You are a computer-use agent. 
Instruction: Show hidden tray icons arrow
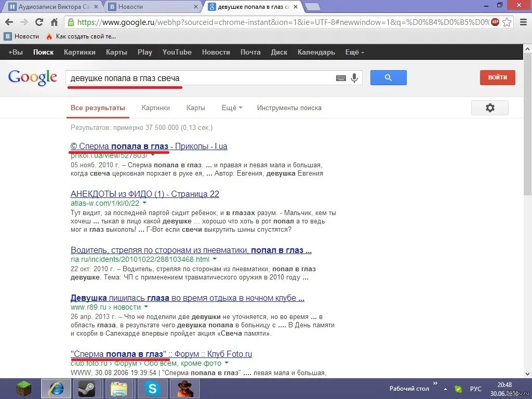coord(445,389)
